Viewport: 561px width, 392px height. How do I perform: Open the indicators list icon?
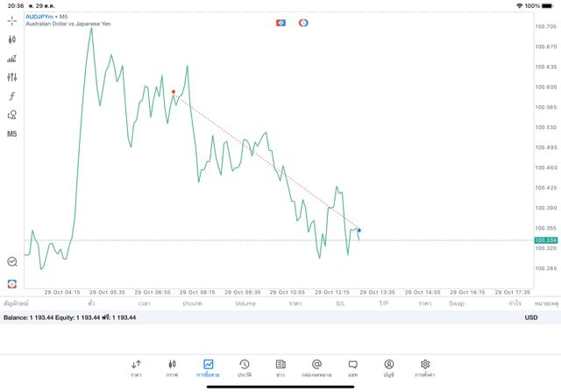click(11, 59)
